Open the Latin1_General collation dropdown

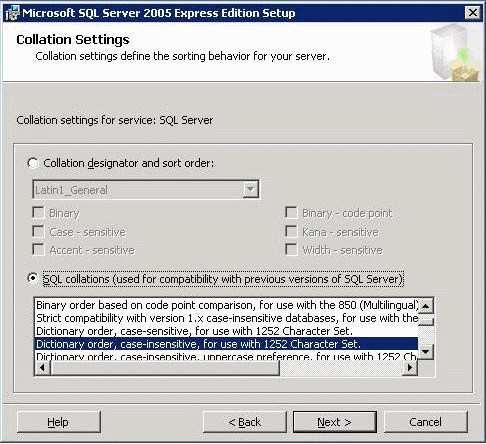click(251, 190)
